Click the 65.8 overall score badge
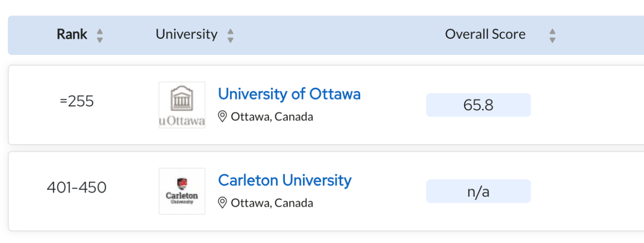This screenshot has height=243, width=644. [478, 105]
